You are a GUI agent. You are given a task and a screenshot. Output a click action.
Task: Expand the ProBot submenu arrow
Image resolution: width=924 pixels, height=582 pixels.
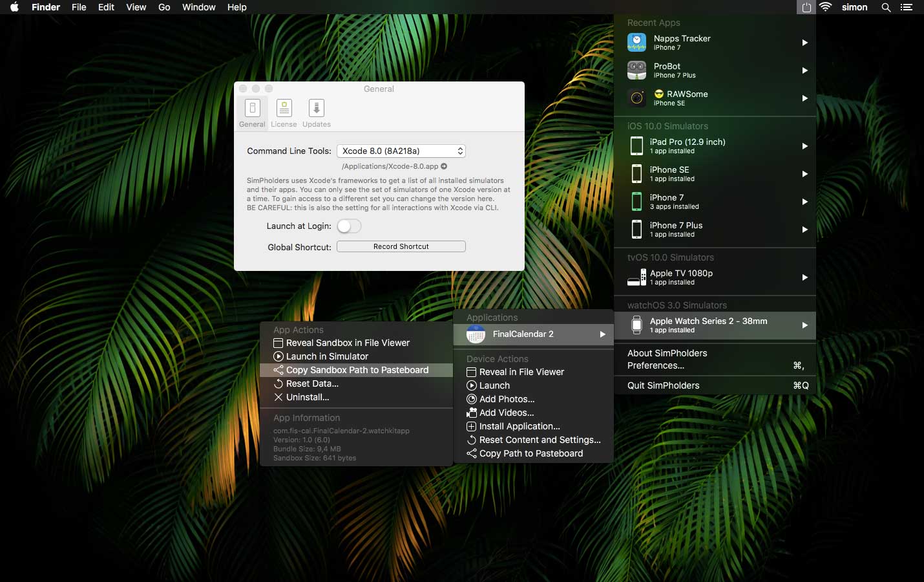pyautogui.click(x=804, y=70)
